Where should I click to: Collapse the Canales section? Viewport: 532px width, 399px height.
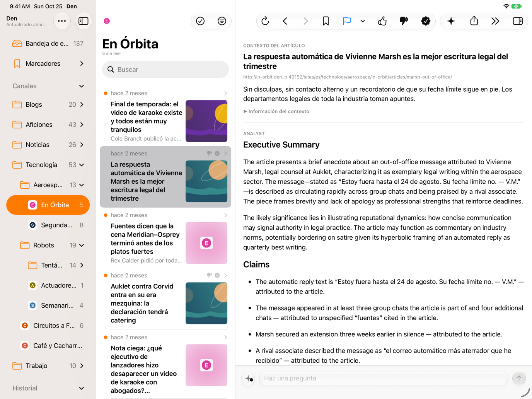coord(82,86)
